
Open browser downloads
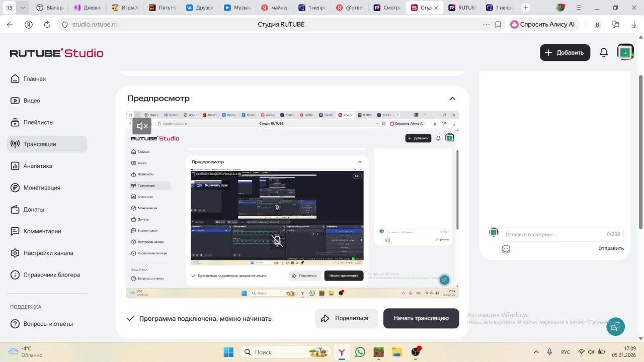point(633,24)
